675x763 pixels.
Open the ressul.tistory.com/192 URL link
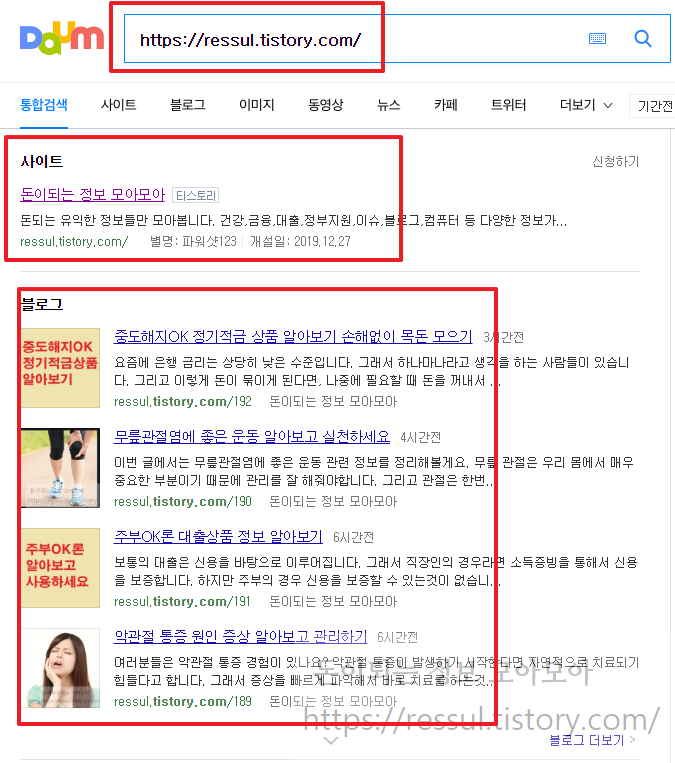[x=182, y=401]
